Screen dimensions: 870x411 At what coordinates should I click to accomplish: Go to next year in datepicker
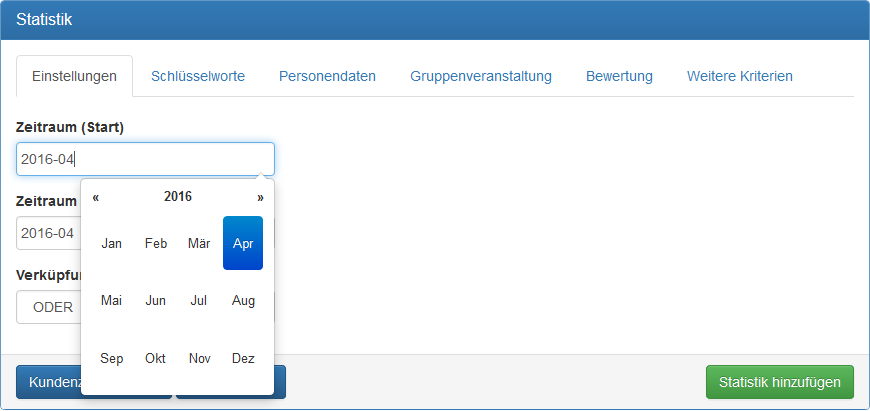(260, 197)
